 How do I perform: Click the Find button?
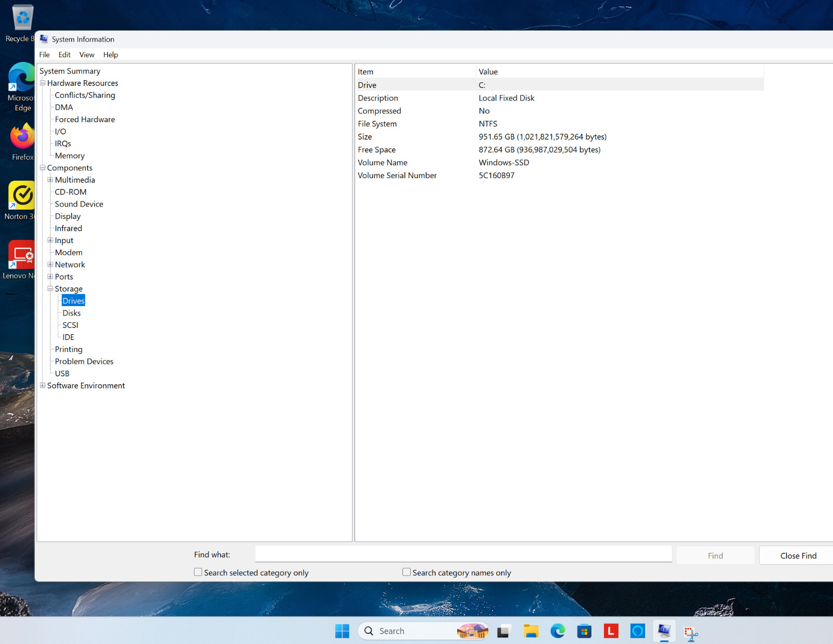(715, 555)
